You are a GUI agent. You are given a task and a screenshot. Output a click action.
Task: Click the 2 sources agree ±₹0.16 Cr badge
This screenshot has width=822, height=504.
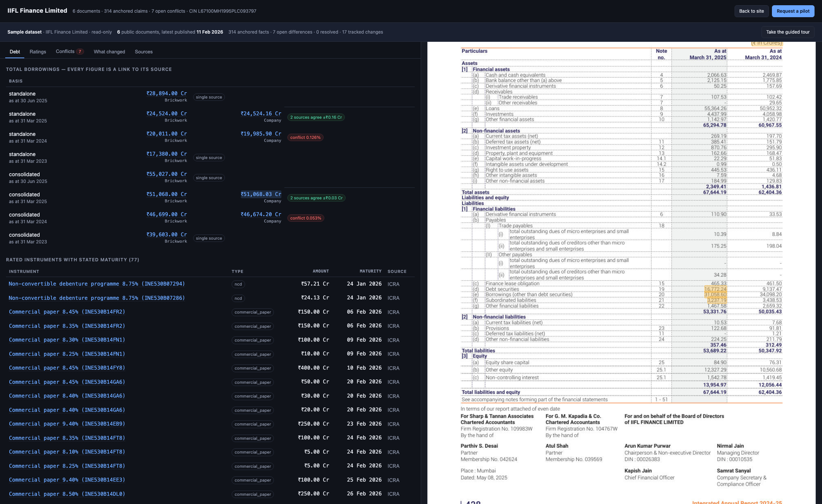316,117
